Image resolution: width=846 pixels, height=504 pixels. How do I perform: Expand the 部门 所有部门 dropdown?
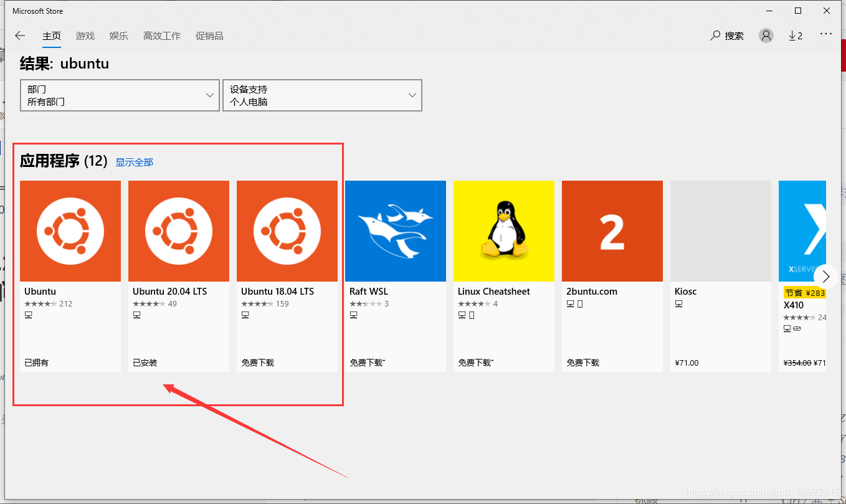120,95
